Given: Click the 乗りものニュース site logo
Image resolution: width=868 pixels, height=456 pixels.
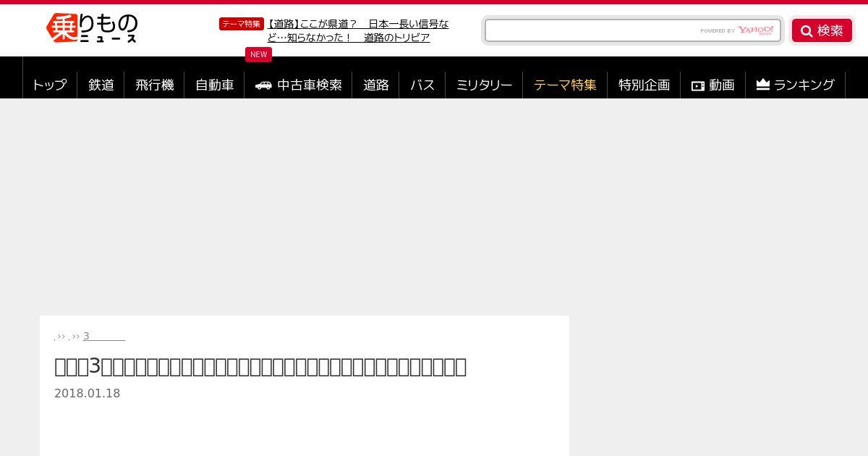Looking at the screenshot, I should coord(92,29).
